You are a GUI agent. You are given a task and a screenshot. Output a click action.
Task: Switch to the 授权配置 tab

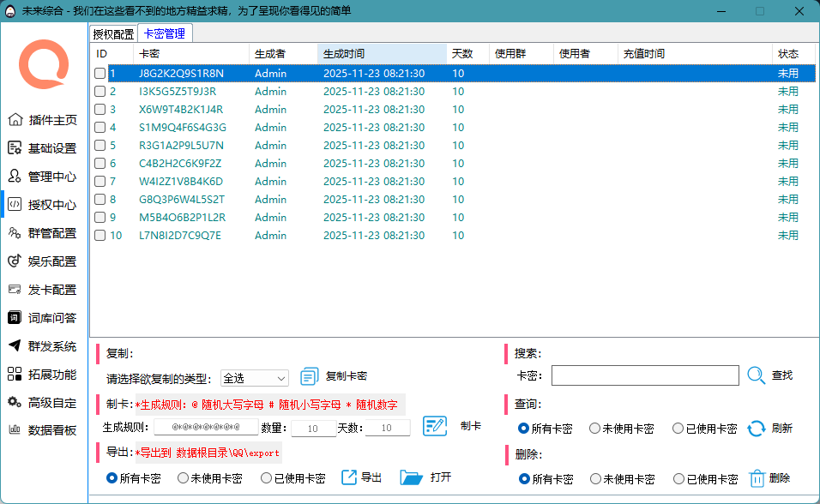click(113, 34)
